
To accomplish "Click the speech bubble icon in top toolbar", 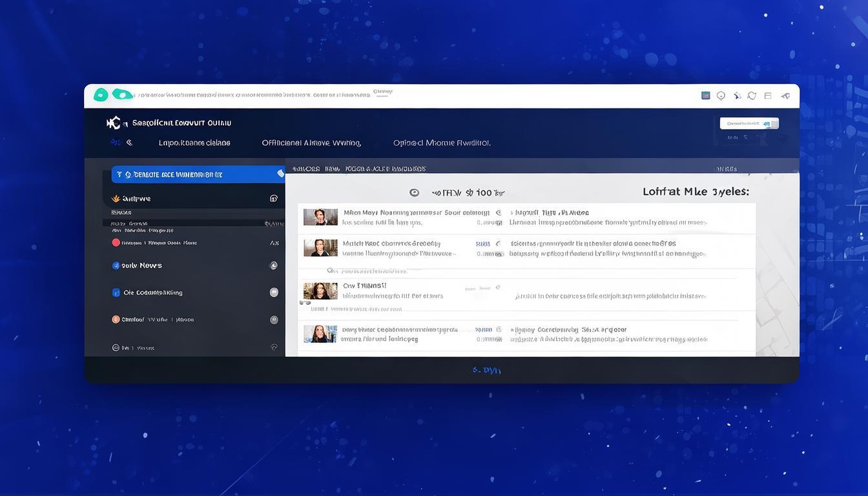I will click(721, 96).
